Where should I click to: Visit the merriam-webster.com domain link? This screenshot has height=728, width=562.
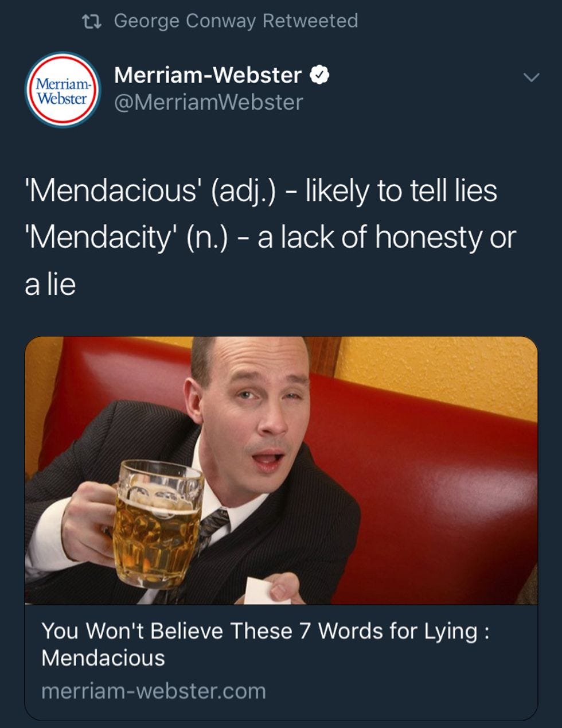click(x=154, y=691)
